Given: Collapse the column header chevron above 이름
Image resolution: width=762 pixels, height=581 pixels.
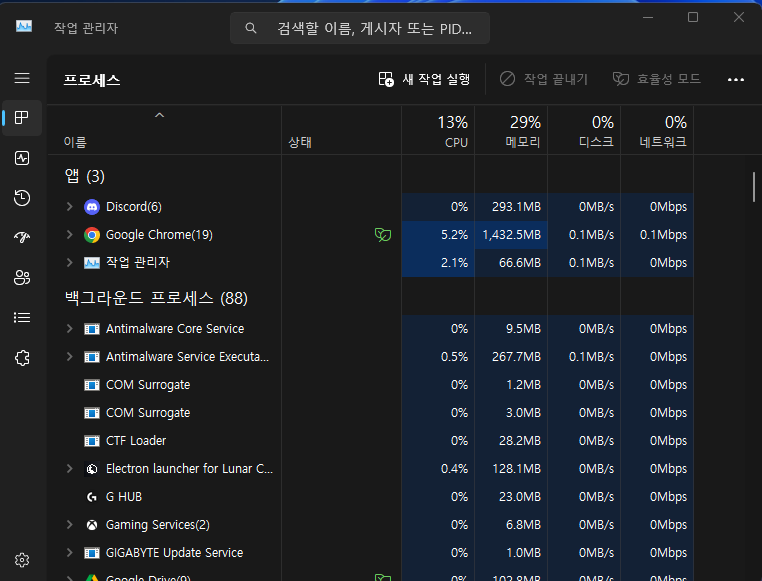Looking at the screenshot, I should tap(159, 115).
